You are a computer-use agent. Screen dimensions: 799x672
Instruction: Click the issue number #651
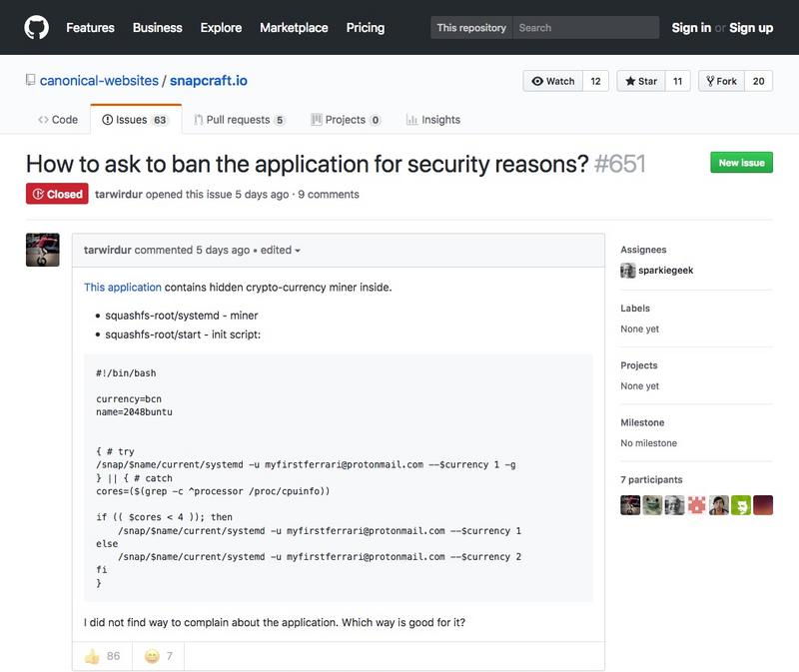click(x=619, y=164)
